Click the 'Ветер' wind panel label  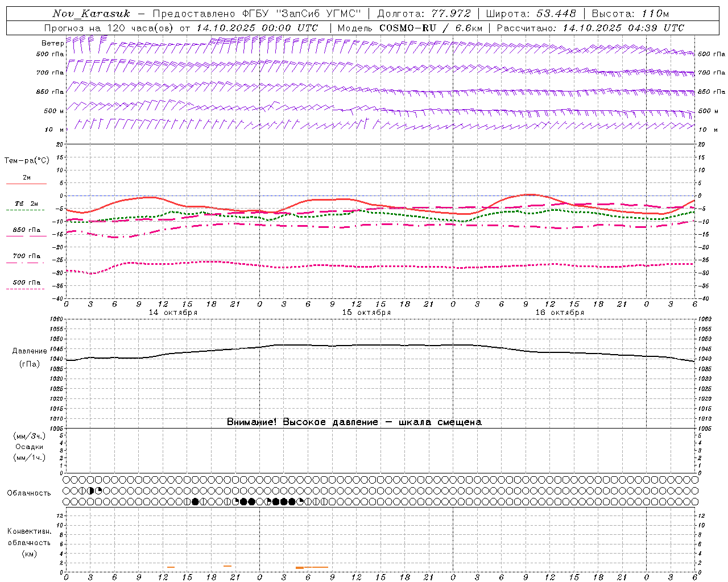52,43
